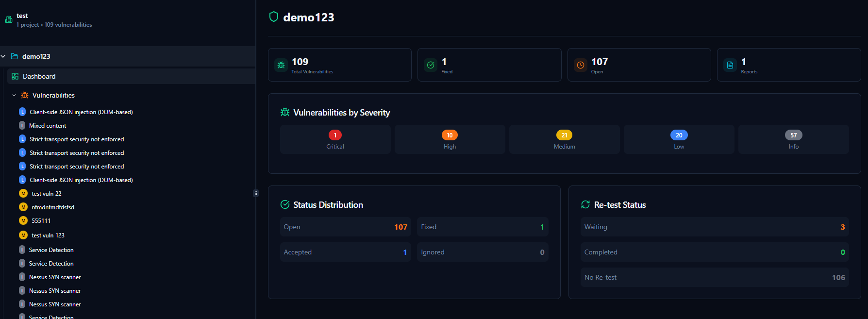Click the check-circle icon beside Status Distribution

(285, 204)
